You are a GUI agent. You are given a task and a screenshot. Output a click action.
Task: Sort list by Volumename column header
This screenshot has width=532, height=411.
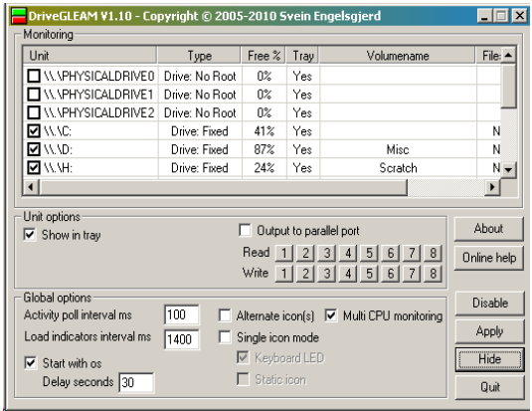click(398, 56)
